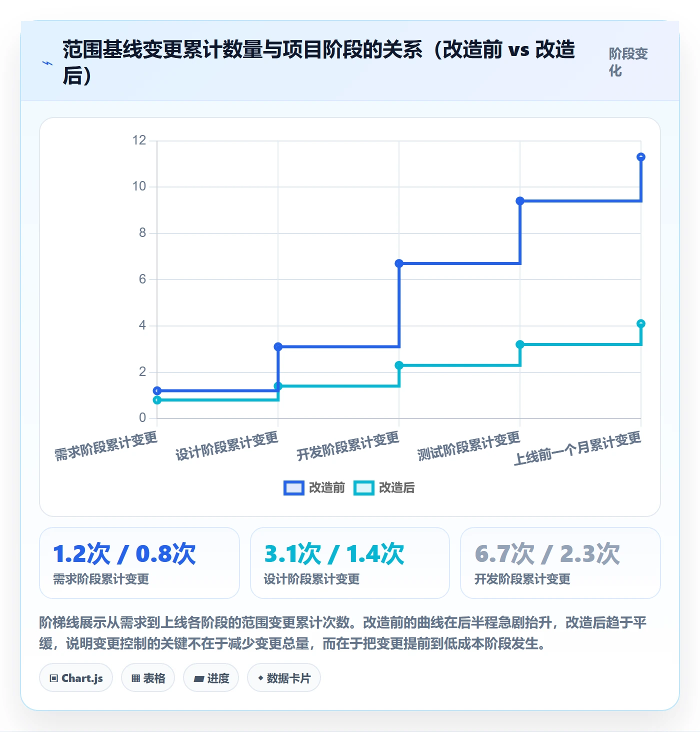The height and width of the screenshot is (732, 700).
Task: Click the 上线前一个月累计变更 axis label
Action: coord(578,448)
